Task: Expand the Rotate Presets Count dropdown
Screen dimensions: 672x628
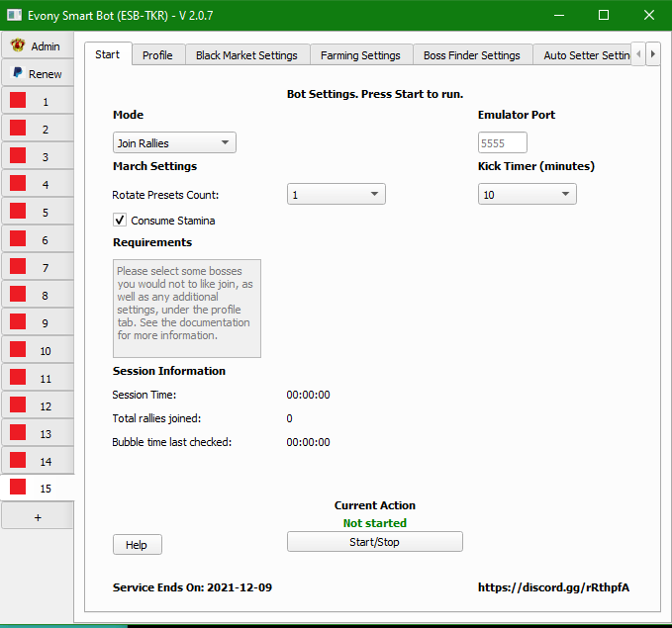Action: pyautogui.click(x=336, y=195)
